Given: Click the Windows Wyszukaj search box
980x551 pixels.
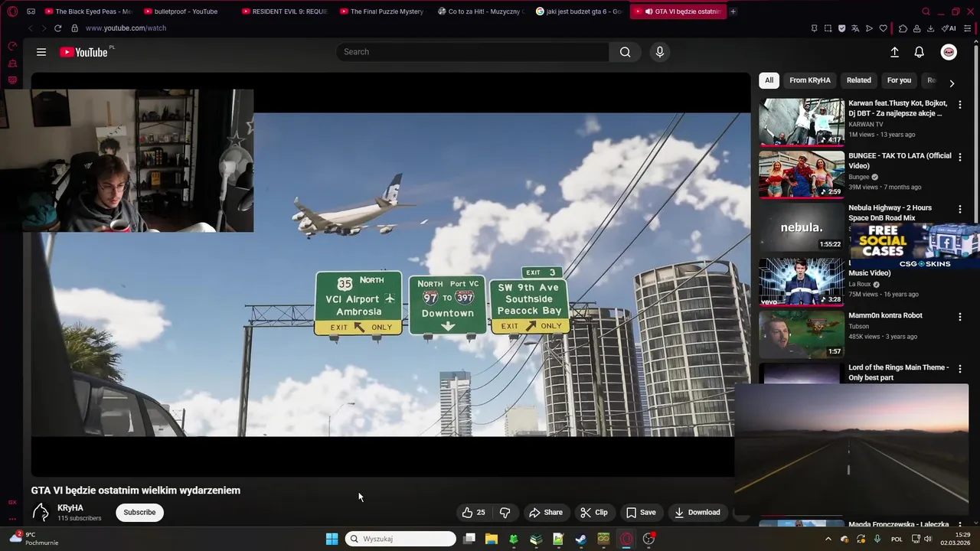Looking at the screenshot, I should tap(400, 539).
